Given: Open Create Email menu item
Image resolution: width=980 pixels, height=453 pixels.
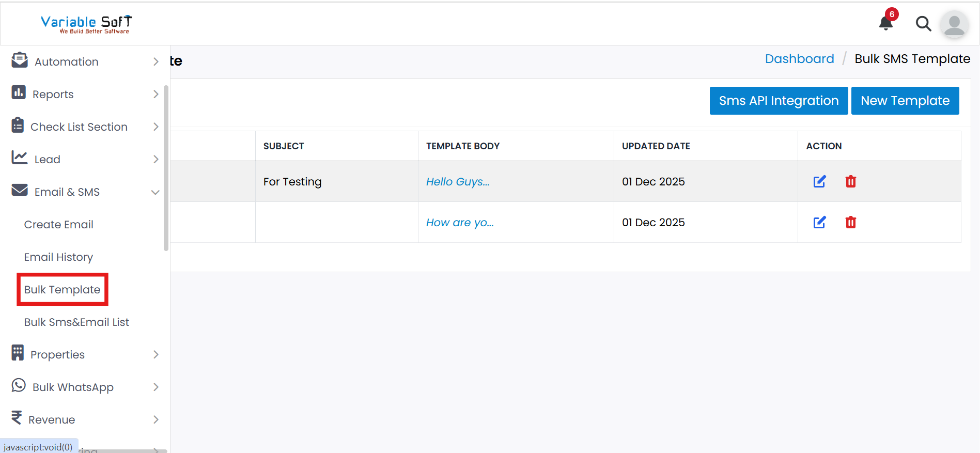Looking at the screenshot, I should [x=58, y=224].
